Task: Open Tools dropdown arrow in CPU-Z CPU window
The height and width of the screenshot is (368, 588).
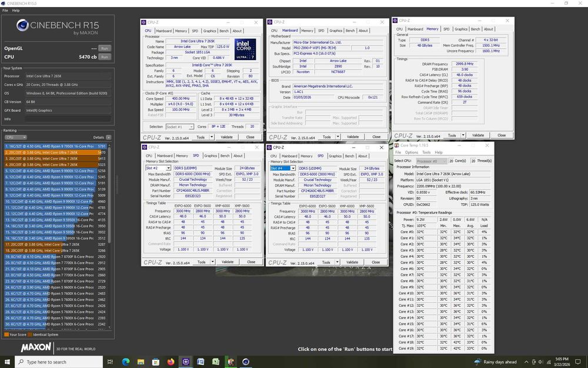Action: click(x=212, y=137)
